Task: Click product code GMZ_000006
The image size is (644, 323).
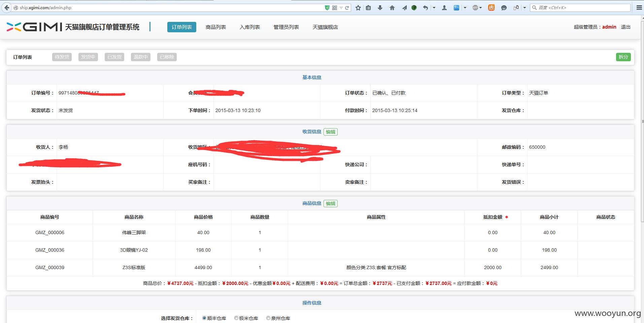Action: coord(50,232)
